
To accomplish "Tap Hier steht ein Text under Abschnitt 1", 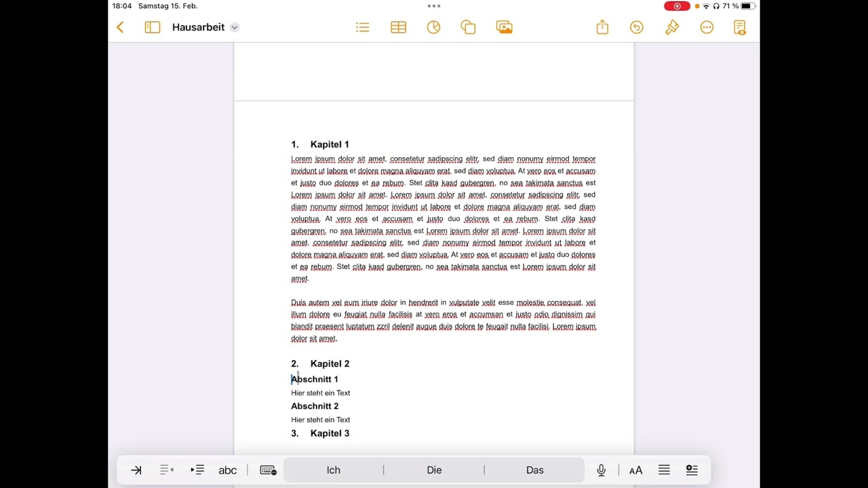I will 321,393.
